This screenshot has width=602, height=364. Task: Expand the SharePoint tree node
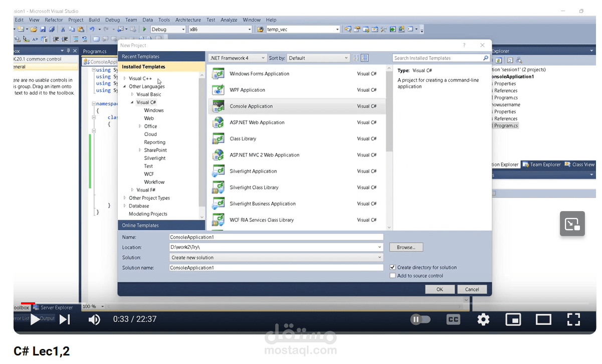coord(140,150)
